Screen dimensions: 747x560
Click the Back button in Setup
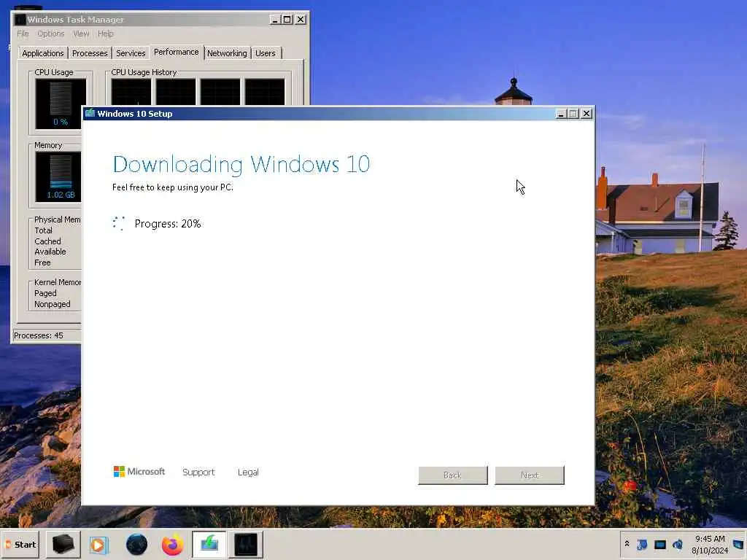coord(452,475)
